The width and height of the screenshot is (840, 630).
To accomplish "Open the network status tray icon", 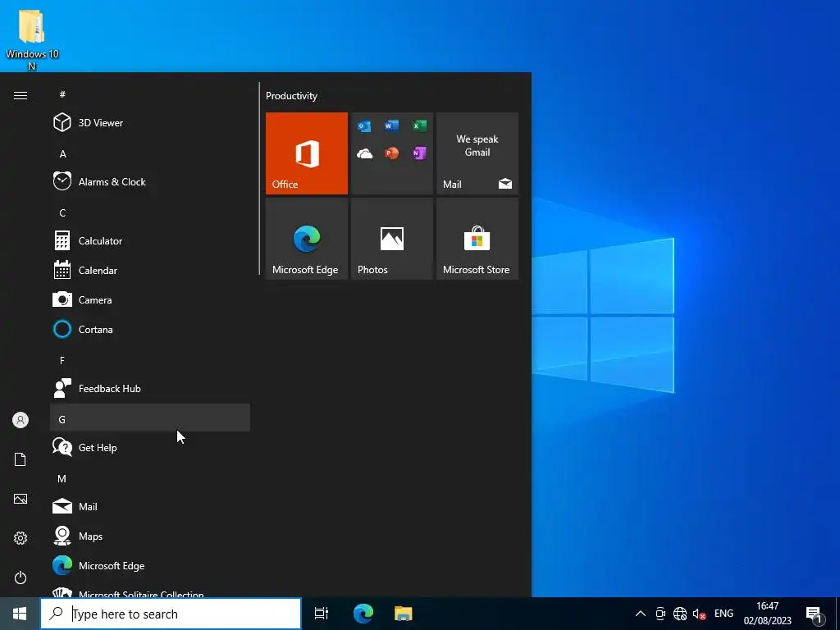I will pyautogui.click(x=680, y=614).
